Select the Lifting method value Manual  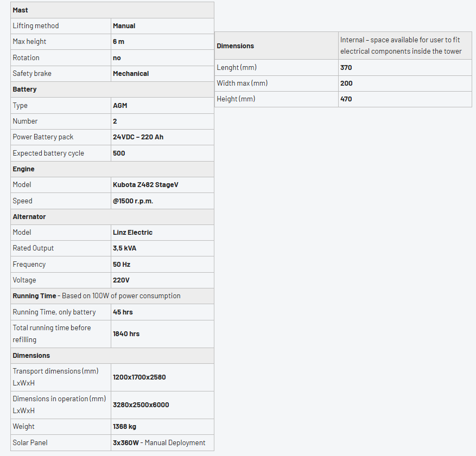124,26
